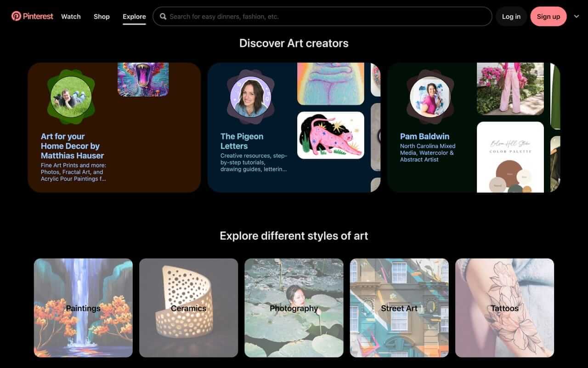Click the 'Discover Art creators' heading
Screen dimensions: 588x368
click(x=294, y=43)
